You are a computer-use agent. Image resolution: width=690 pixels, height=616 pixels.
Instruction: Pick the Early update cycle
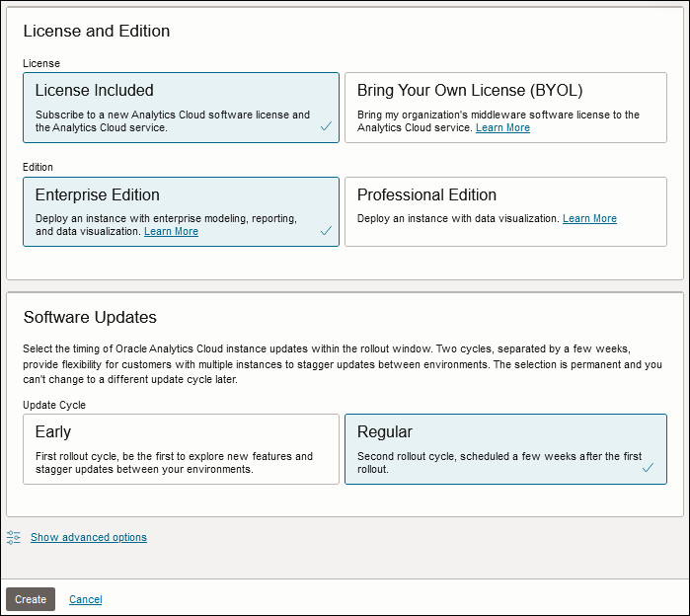click(x=181, y=448)
